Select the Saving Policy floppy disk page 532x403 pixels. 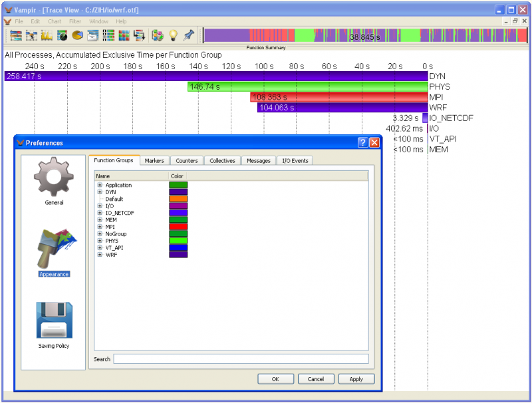pyautogui.click(x=54, y=325)
